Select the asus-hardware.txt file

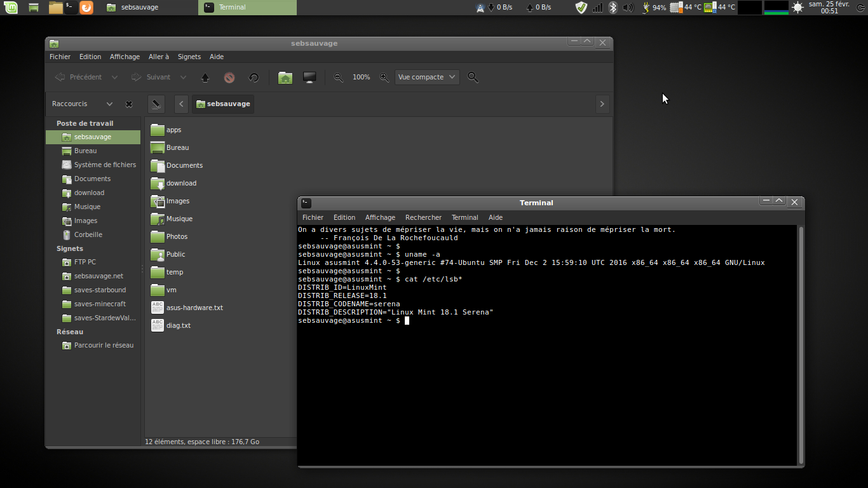194,308
